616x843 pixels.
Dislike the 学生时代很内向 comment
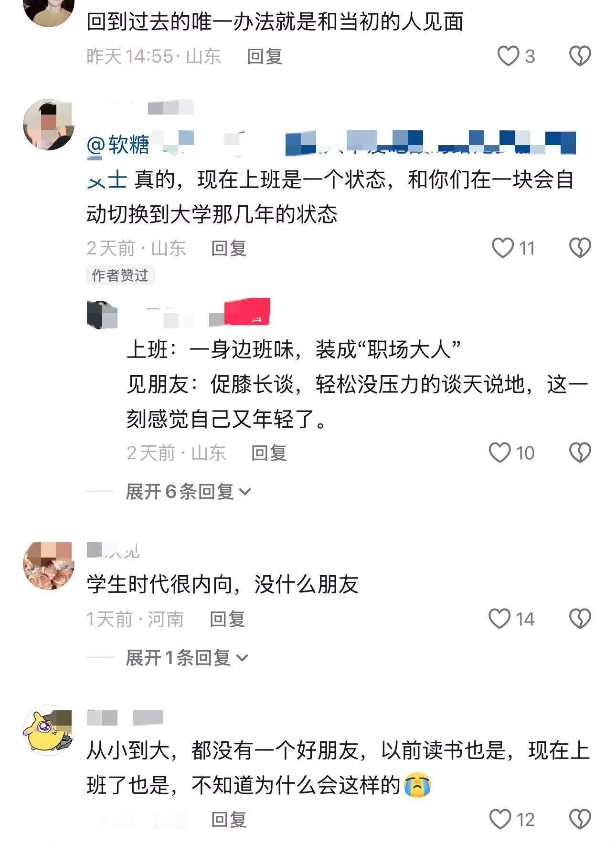pos(580,619)
